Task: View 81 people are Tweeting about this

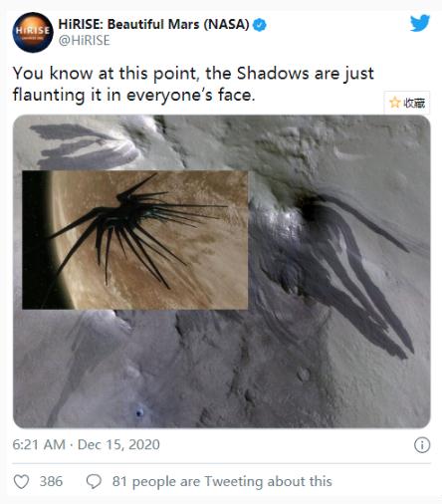Action: point(222,481)
